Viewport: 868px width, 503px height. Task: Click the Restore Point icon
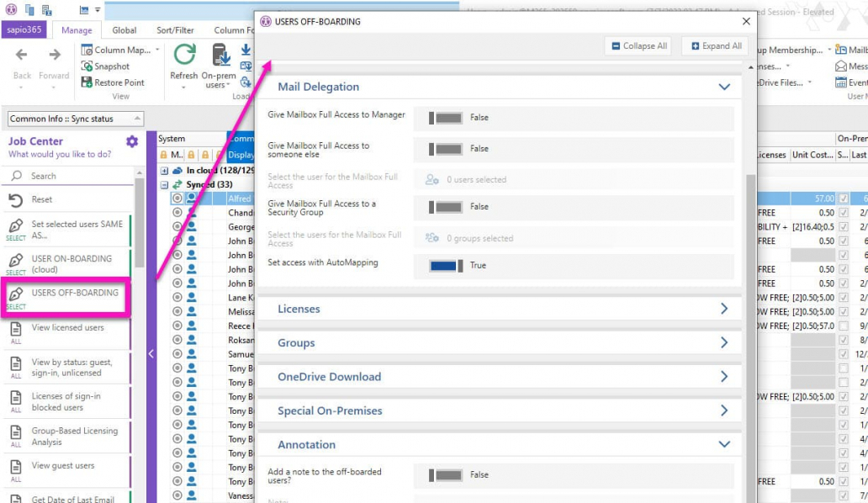[x=87, y=82]
